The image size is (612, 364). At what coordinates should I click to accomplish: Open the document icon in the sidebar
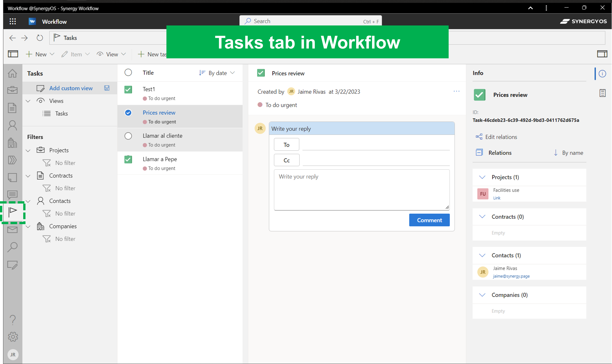pyautogui.click(x=12, y=108)
